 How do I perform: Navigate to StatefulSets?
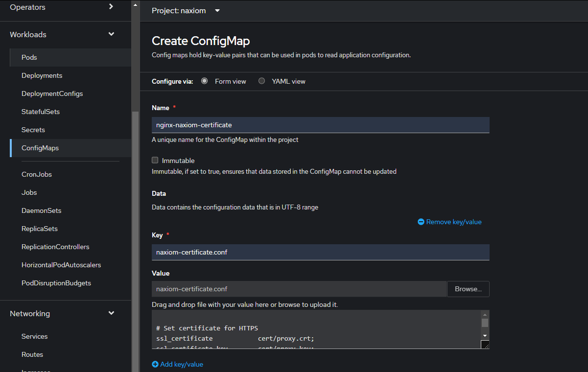click(71, 112)
